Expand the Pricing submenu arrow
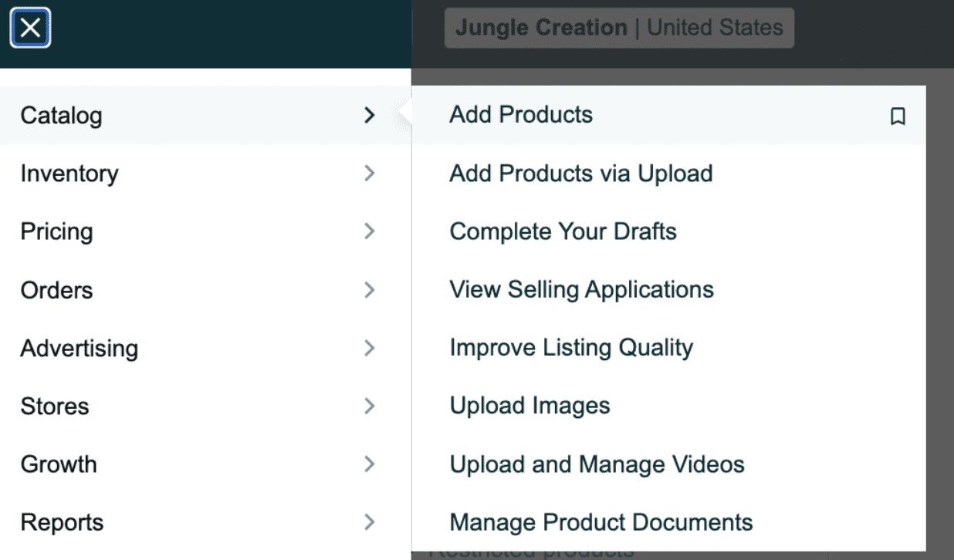 [x=370, y=231]
